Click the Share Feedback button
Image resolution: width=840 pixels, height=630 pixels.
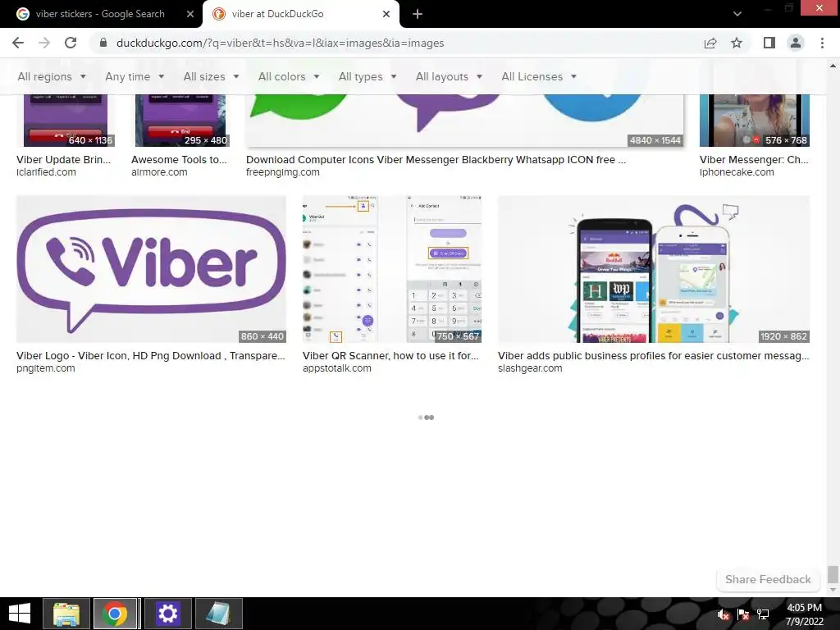768,579
